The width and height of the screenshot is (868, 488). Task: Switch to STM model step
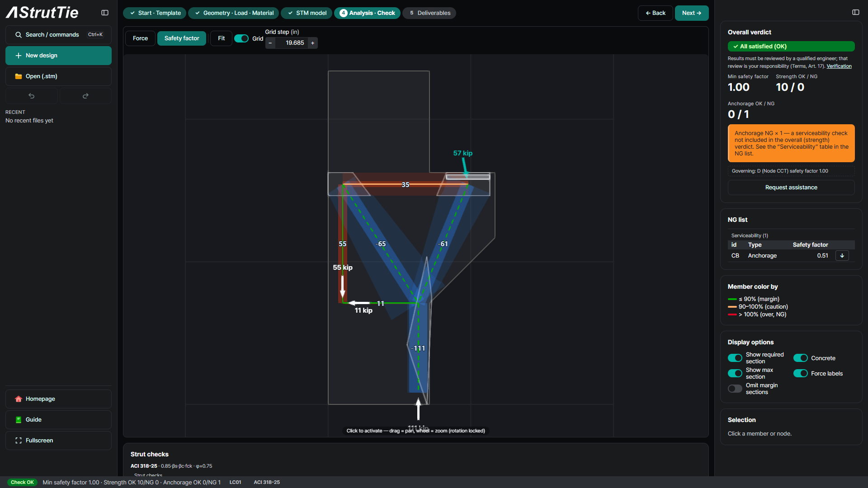pyautogui.click(x=307, y=13)
